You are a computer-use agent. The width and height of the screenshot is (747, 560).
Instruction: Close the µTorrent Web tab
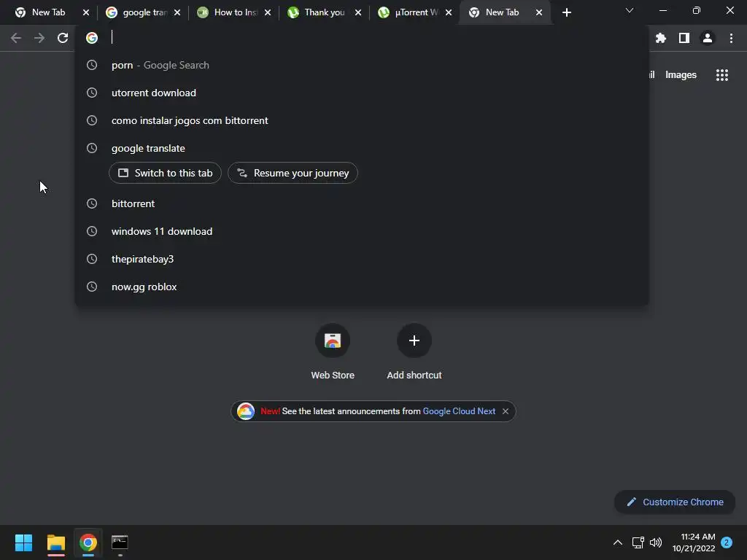point(449,12)
